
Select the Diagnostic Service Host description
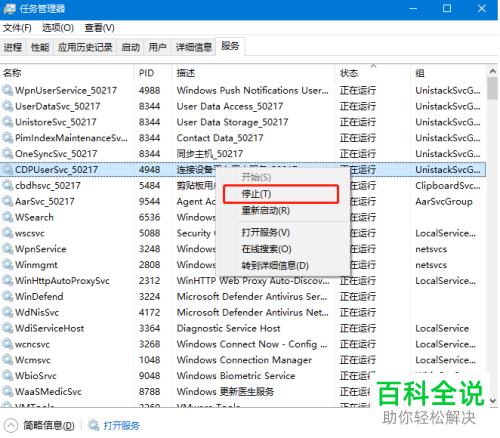[x=229, y=328]
